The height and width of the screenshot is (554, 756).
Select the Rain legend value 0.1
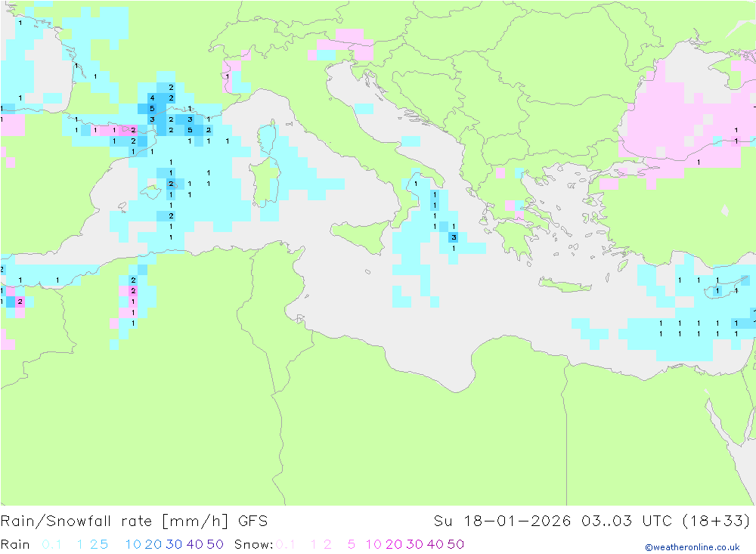(51, 544)
